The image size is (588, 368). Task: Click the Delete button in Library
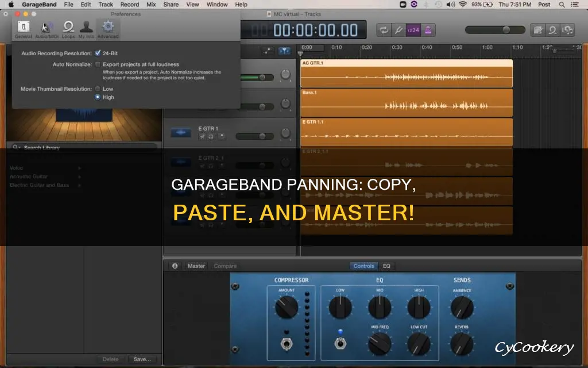click(111, 359)
